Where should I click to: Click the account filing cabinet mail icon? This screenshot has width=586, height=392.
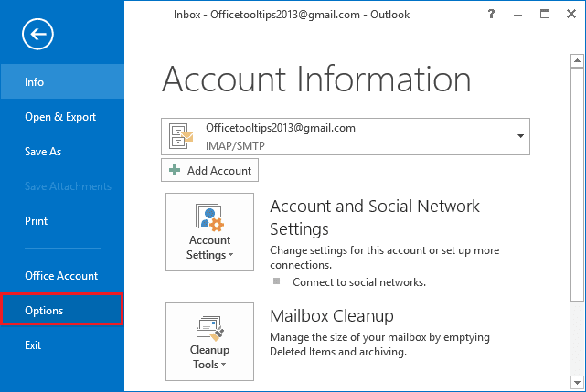coord(181,136)
